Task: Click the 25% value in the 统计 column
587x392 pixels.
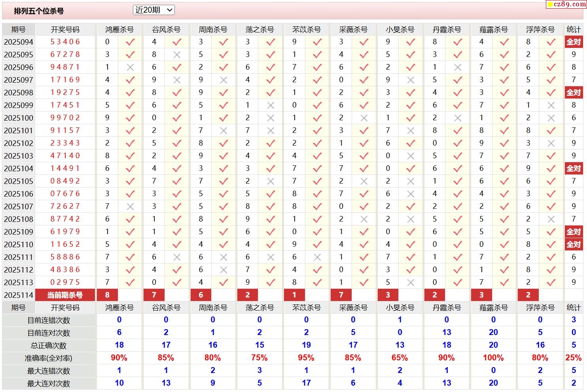Action: click(x=574, y=358)
